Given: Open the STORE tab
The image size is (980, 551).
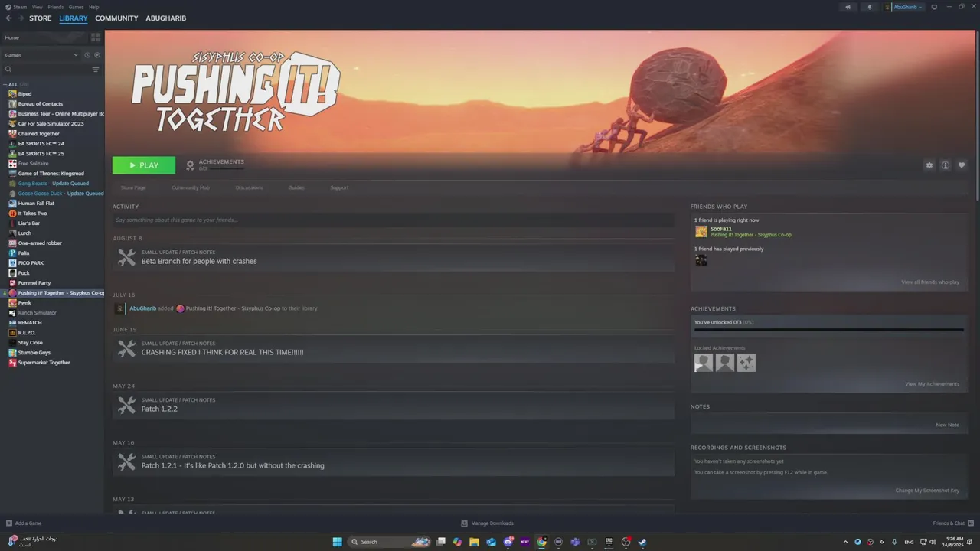Looking at the screenshot, I should click(41, 18).
